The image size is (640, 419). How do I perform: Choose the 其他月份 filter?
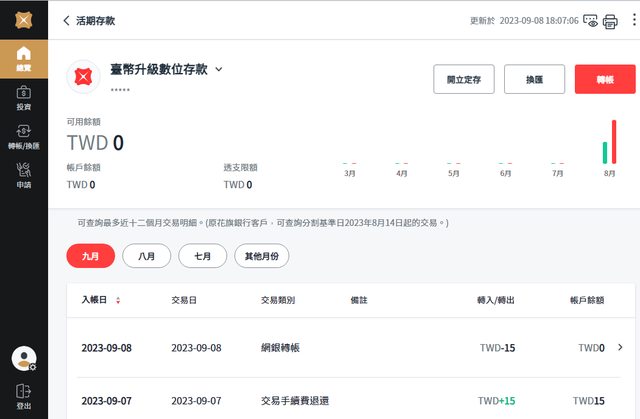pyautogui.click(x=262, y=256)
